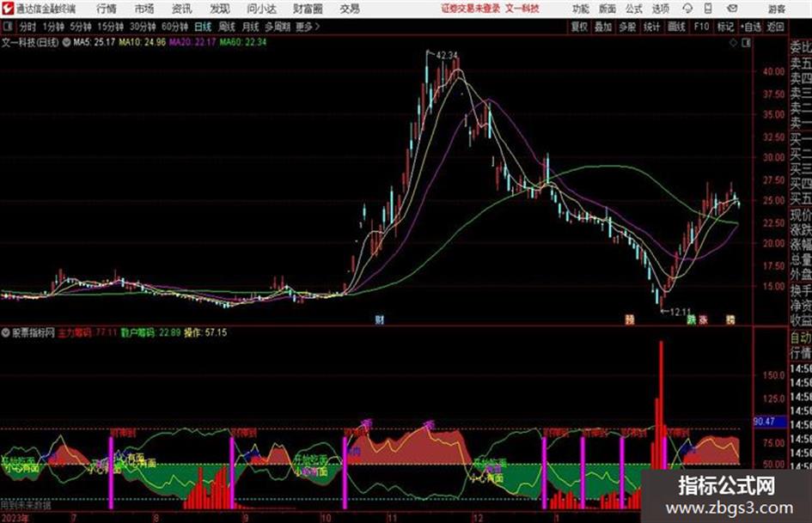Switch to the 1分钟 period

pyautogui.click(x=53, y=27)
